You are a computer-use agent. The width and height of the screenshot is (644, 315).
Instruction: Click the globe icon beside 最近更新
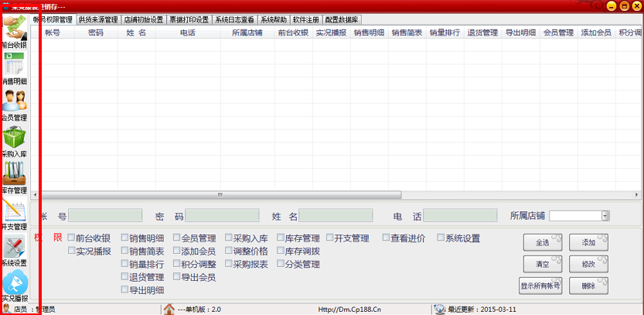(440, 309)
